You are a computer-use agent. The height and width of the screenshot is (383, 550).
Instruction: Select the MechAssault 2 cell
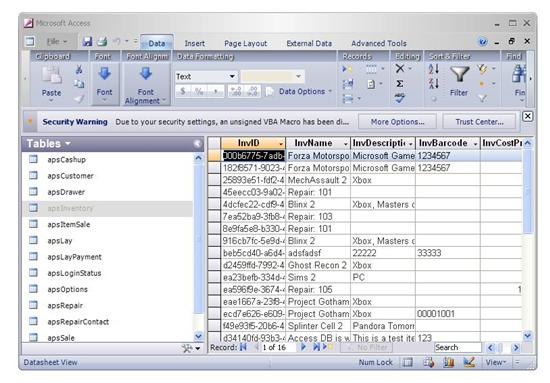tap(318, 180)
